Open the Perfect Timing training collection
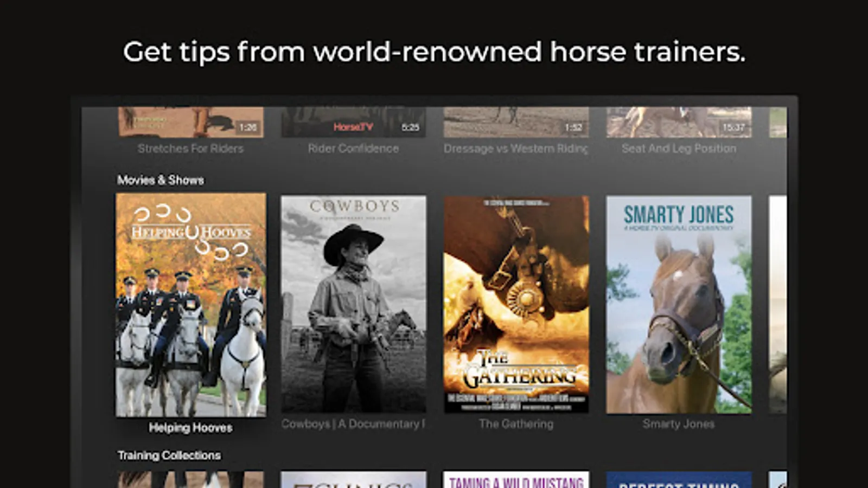 (x=679, y=479)
